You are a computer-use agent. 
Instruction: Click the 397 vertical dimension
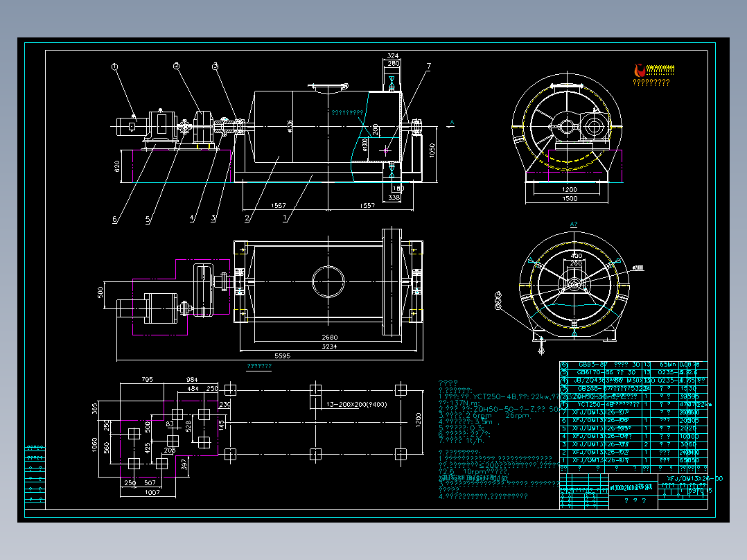coord(184,464)
